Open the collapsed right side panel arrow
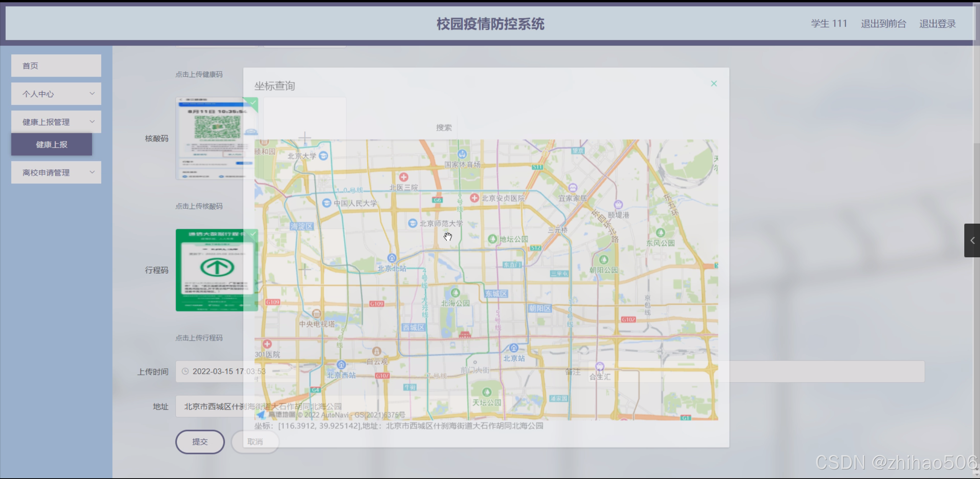980x479 pixels. tap(972, 240)
